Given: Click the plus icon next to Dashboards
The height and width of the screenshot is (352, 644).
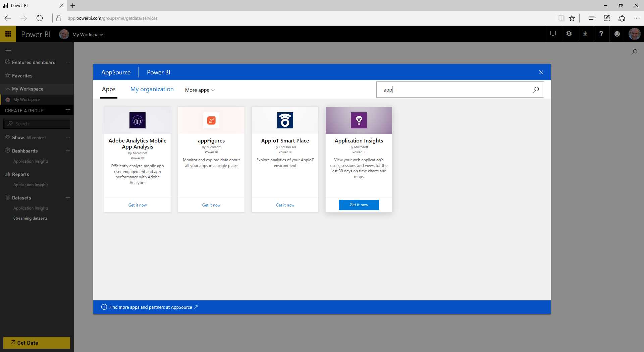Looking at the screenshot, I should 68,151.
